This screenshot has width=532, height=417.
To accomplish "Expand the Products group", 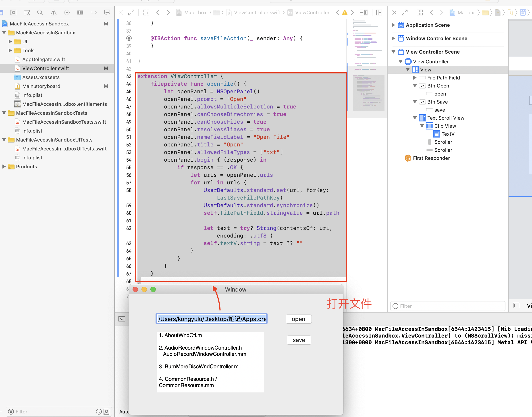I will tap(3, 167).
